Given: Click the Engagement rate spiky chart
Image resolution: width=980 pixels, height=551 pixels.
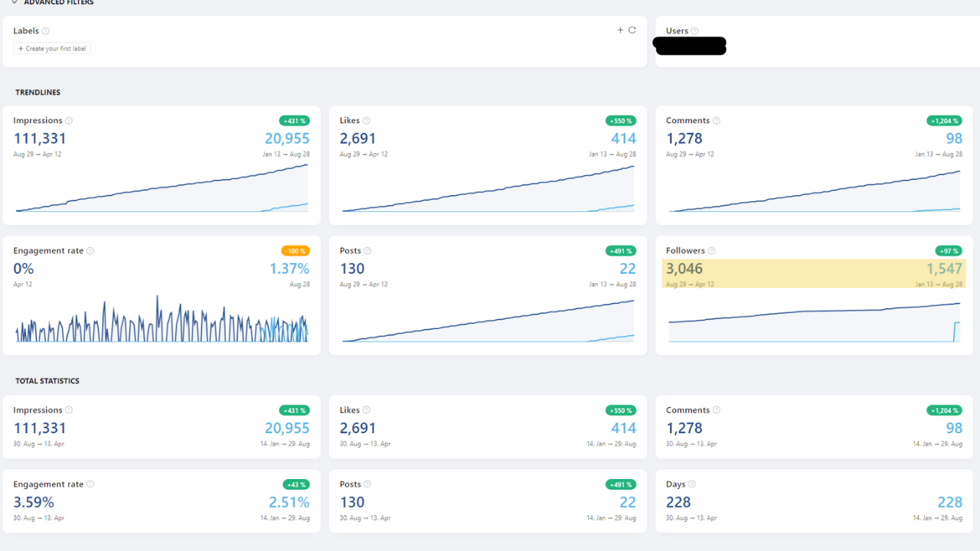Looking at the screenshot, I should click(x=162, y=318).
